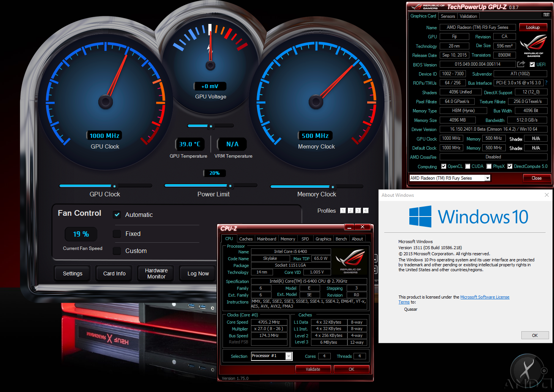Screen dimensions: 554x392
Task: Close the CPU-Z window
Action: pos(362,227)
